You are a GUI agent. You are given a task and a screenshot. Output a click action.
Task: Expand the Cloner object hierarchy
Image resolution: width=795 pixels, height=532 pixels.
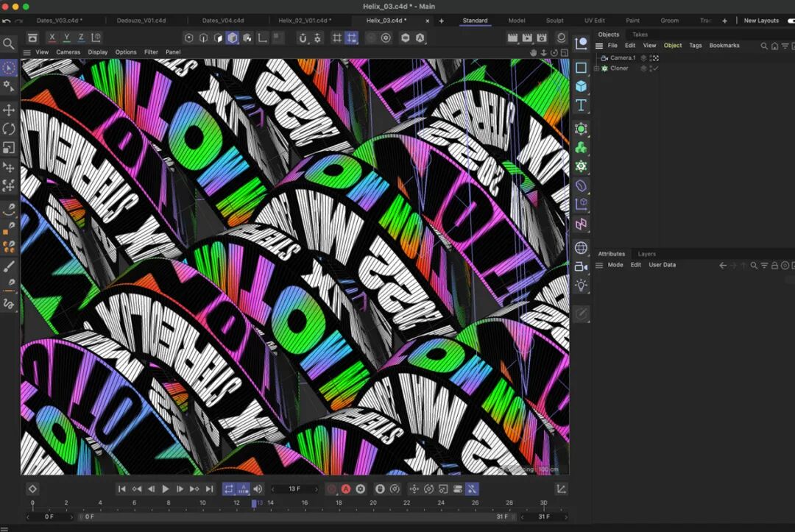coord(597,68)
